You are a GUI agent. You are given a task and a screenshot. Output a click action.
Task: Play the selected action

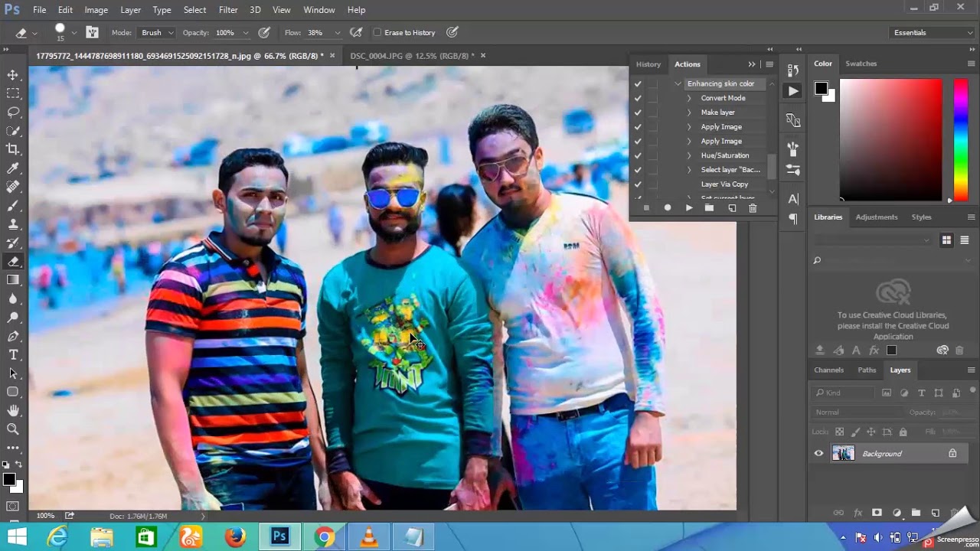coord(689,207)
